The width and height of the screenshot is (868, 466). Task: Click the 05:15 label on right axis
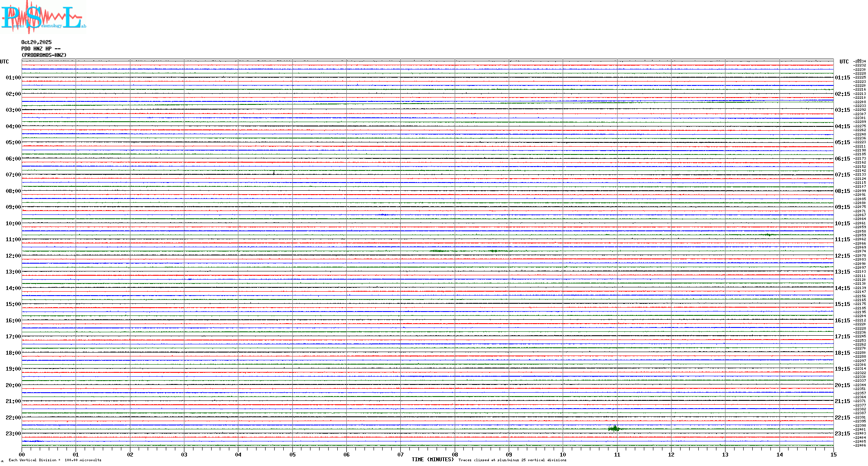[842, 142]
